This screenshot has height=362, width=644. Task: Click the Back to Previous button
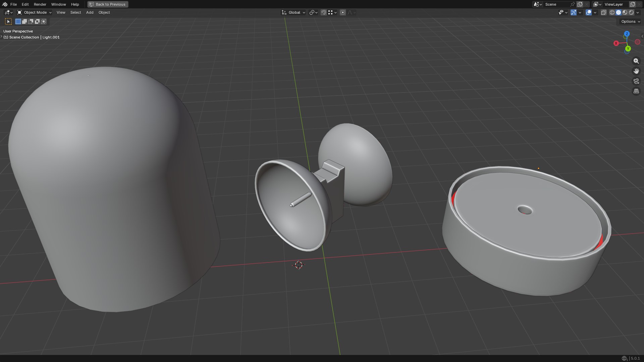click(x=108, y=4)
